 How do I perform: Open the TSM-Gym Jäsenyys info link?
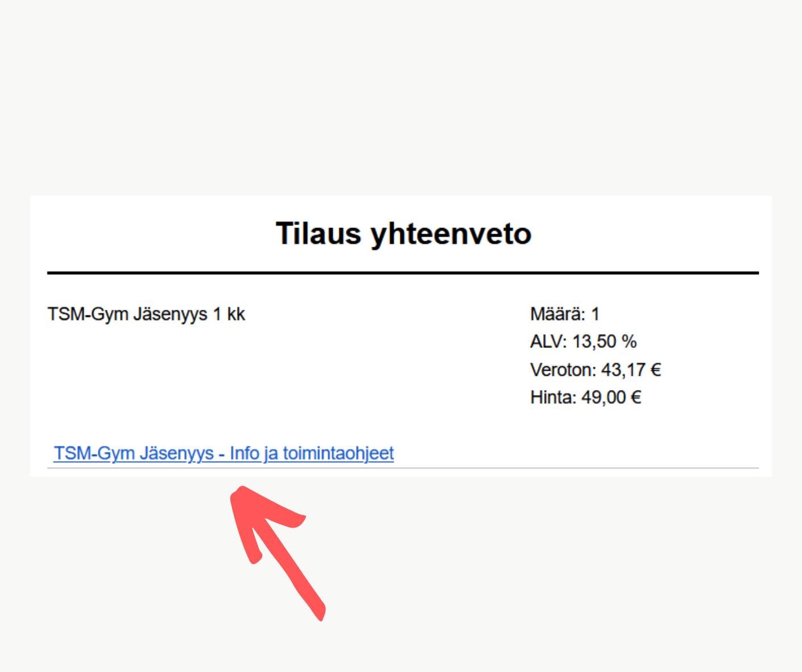tap(223, 453)
